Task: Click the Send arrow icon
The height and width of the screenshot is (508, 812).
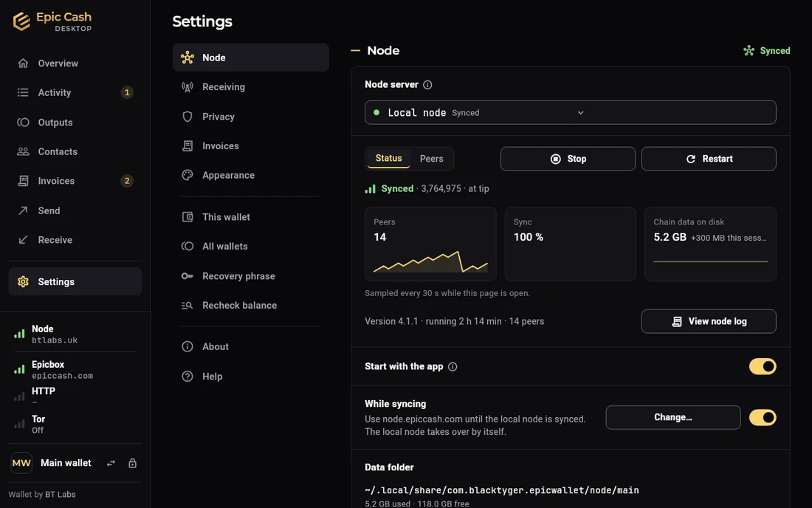Action: click(23, 210)
